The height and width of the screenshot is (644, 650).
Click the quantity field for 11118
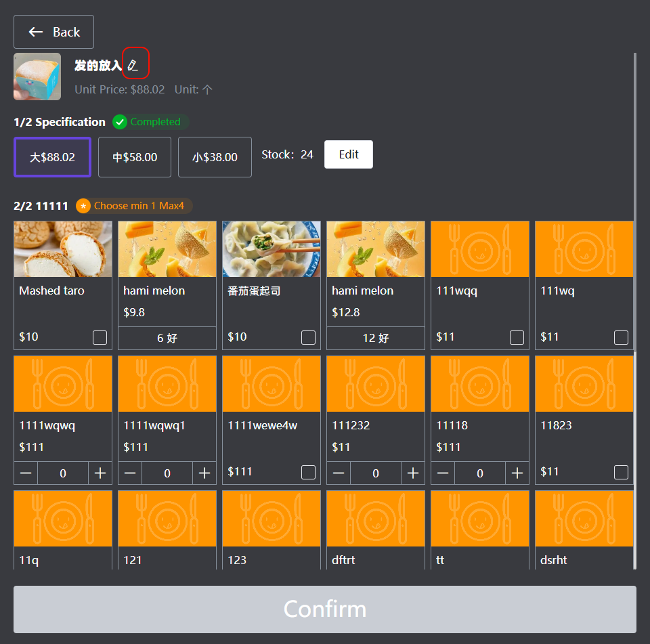(x=480, y=473)
